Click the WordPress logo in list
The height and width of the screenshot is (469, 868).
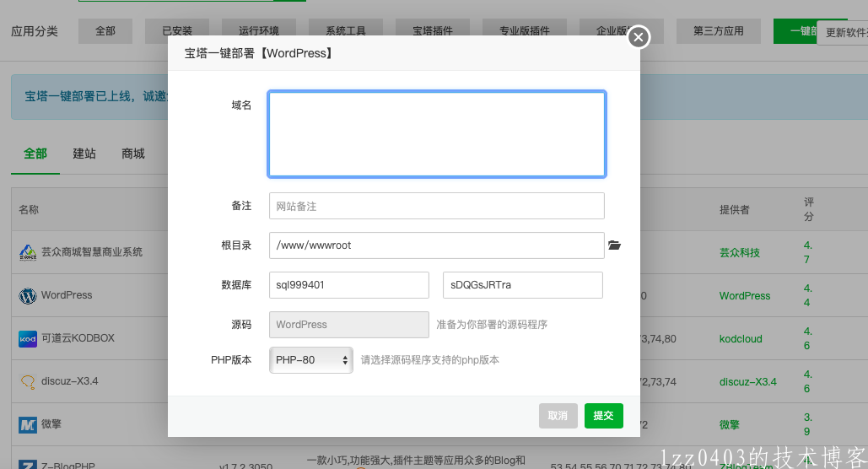click(28, 295)
